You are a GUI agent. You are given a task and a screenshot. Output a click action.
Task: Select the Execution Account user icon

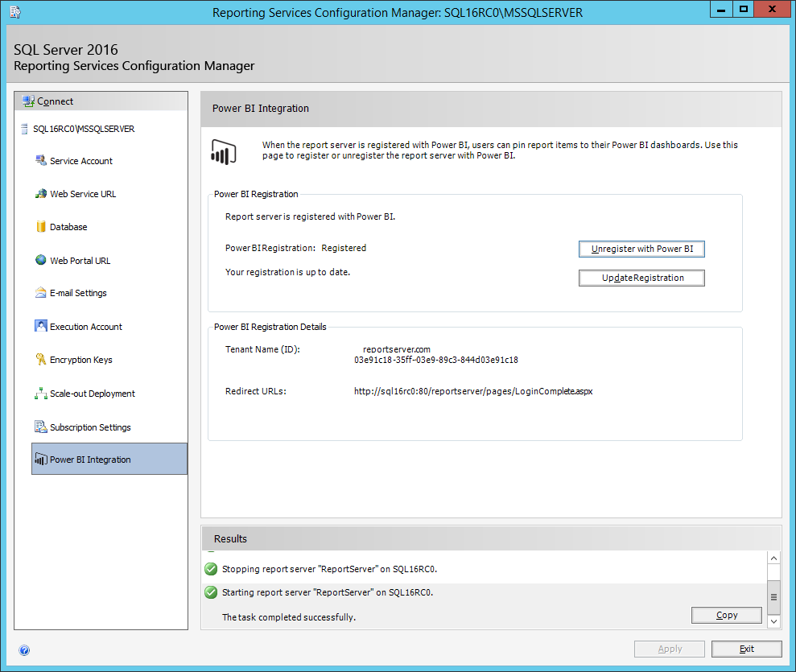click(40, 326)
